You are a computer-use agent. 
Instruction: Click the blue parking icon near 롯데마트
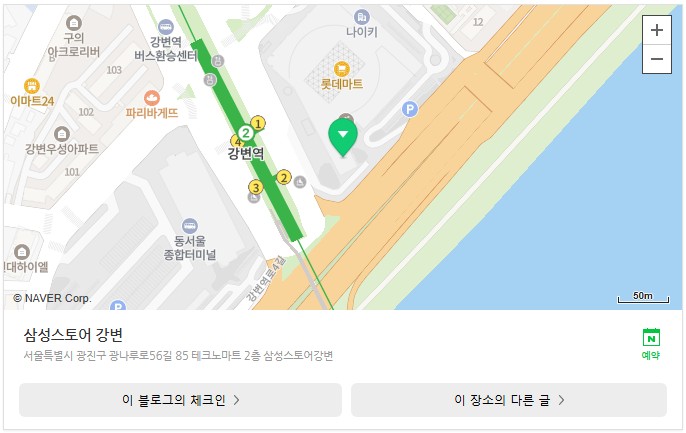410,109
